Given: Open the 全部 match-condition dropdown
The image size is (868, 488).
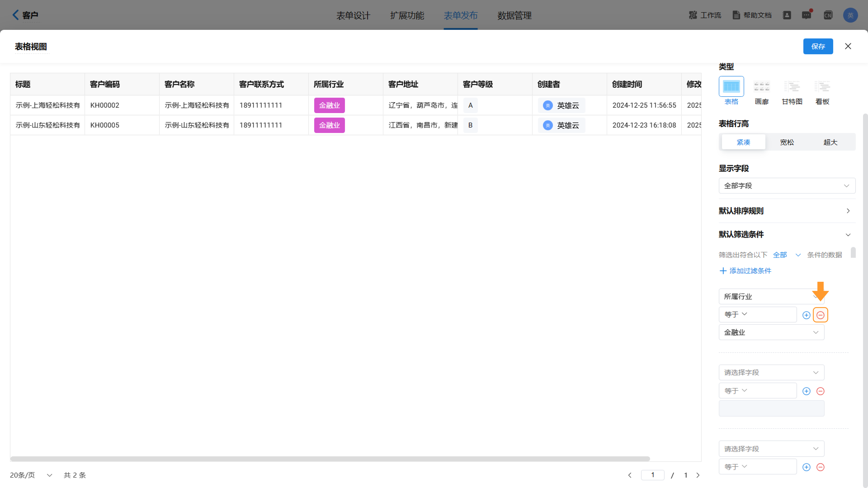Looking at the screenshot, I should pyautogui.click(x=787, y=255).
